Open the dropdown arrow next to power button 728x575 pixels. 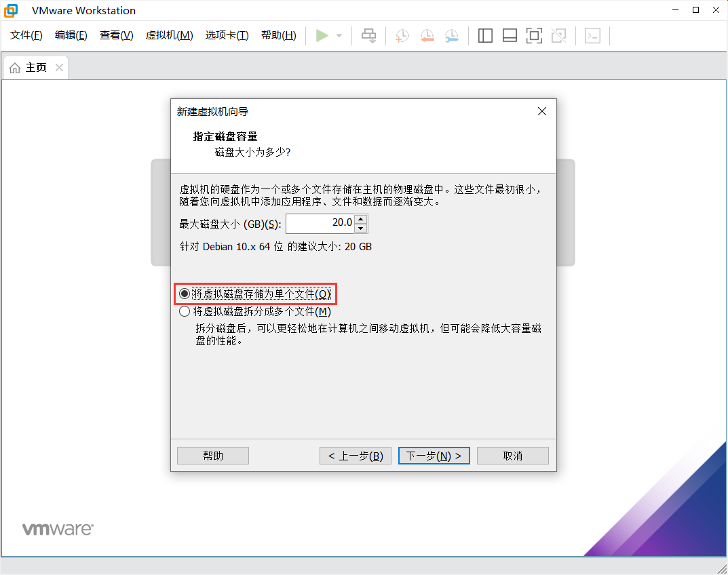coord(337,35)
